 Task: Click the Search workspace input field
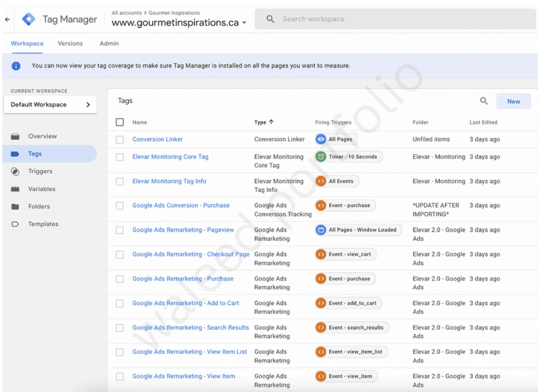point(395,19)
